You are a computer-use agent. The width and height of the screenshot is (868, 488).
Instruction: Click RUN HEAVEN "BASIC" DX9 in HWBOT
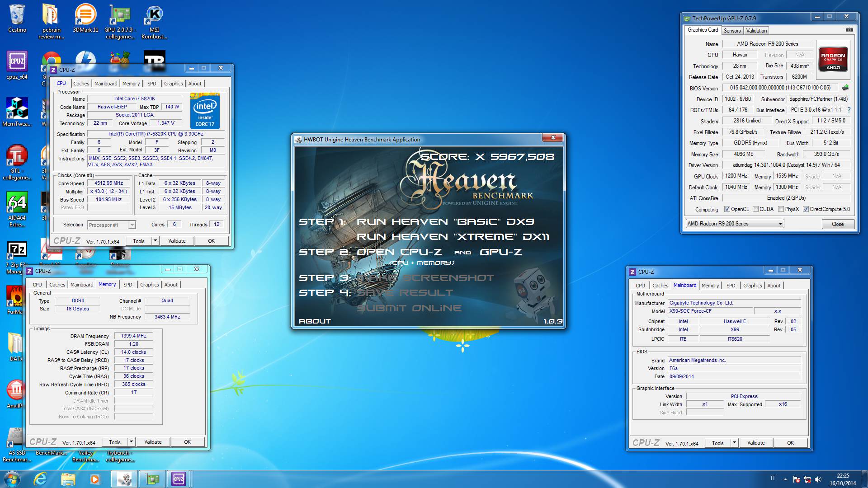[445, 222]
